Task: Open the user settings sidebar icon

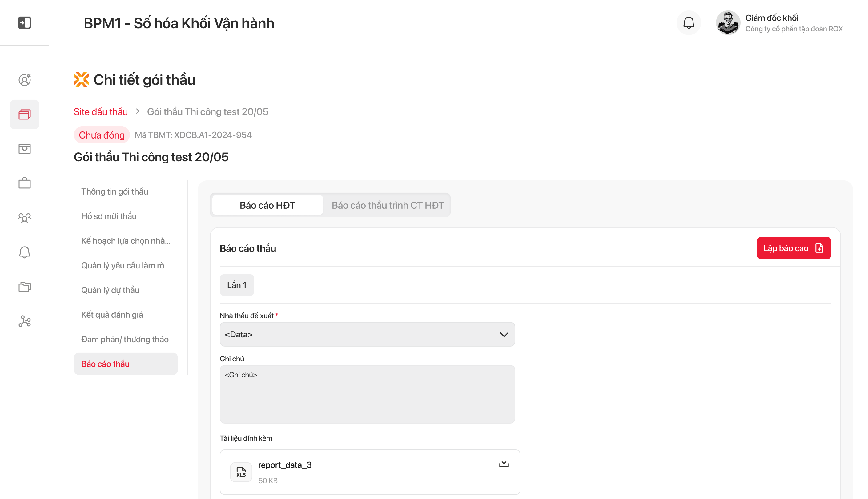Action: (24, 80)
